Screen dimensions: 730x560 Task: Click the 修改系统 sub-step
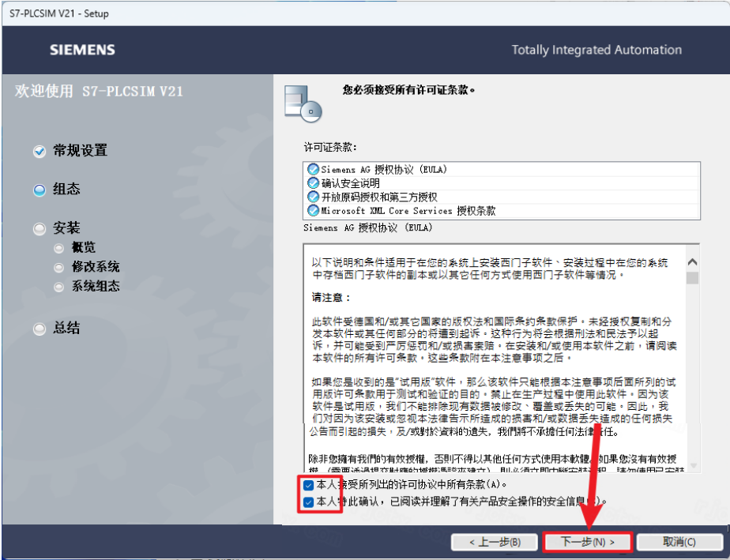[96, 267]
